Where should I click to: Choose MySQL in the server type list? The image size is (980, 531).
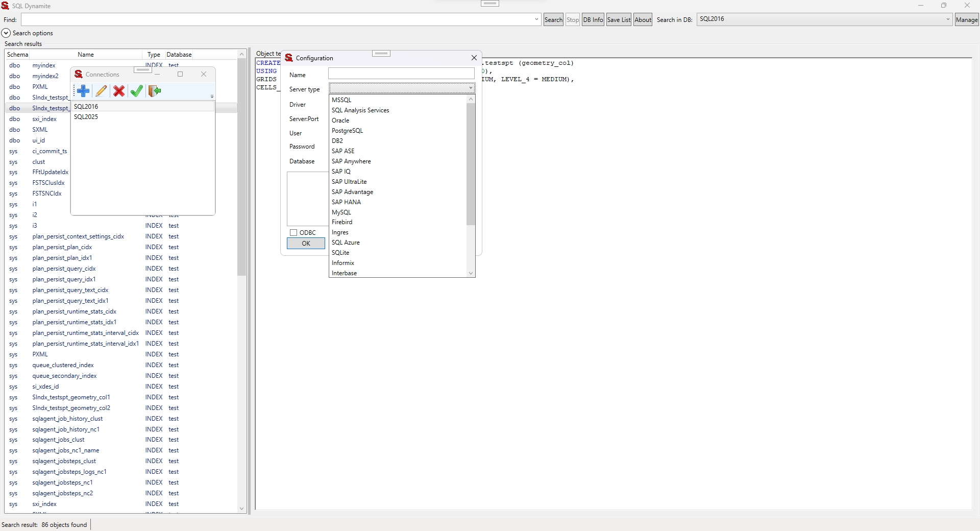(341, 212)
